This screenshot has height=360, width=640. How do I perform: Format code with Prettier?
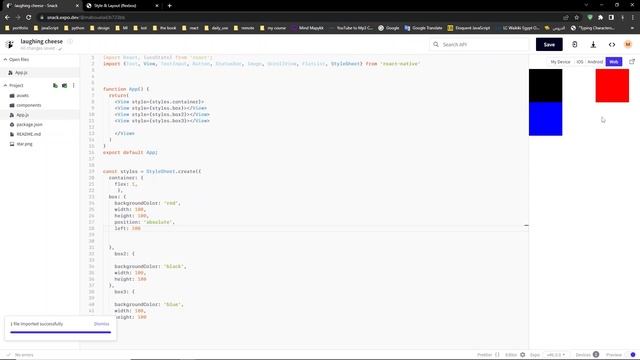click(488, 355)
